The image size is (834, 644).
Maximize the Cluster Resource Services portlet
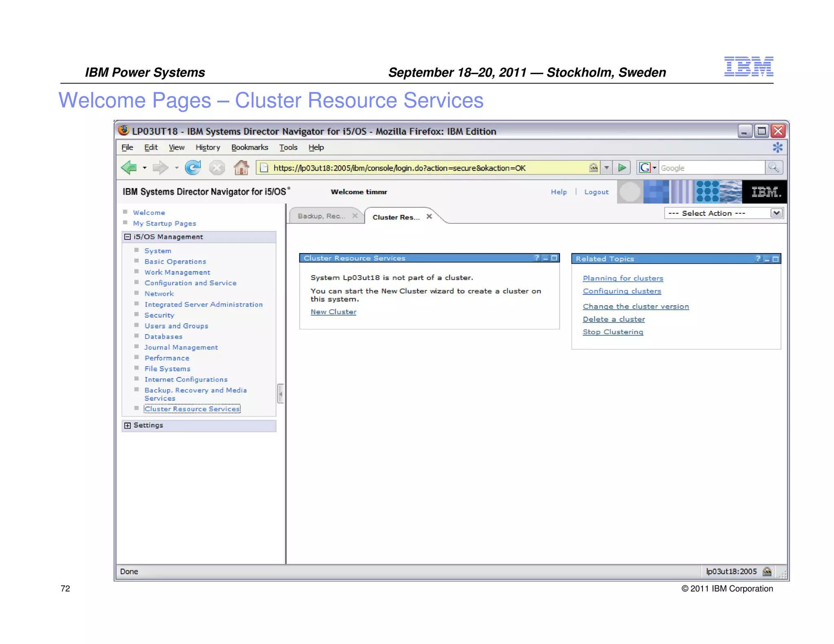pos(554,258)
